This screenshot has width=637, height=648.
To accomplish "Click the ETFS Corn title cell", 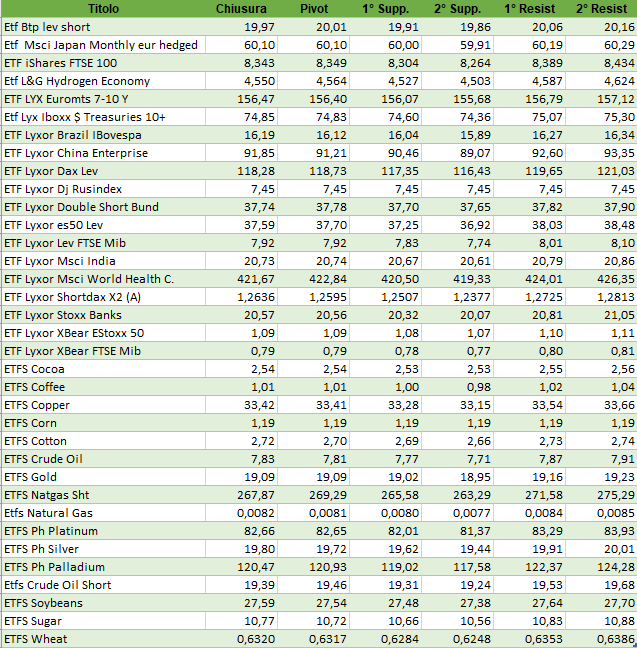I will (x=103, y=423).
